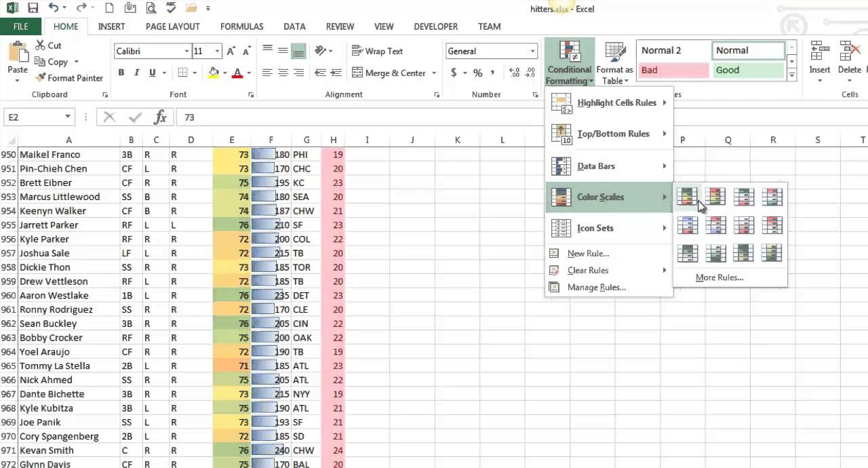The height and width of the screenshot is (468, 868).
Task: Click the Insert Function fx icon
Action: point(160,117)
